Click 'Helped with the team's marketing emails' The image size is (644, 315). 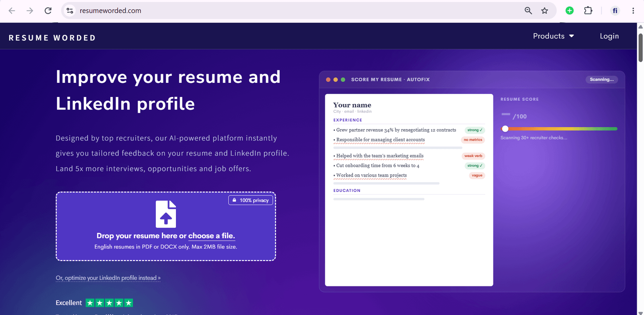click(380, 156)
